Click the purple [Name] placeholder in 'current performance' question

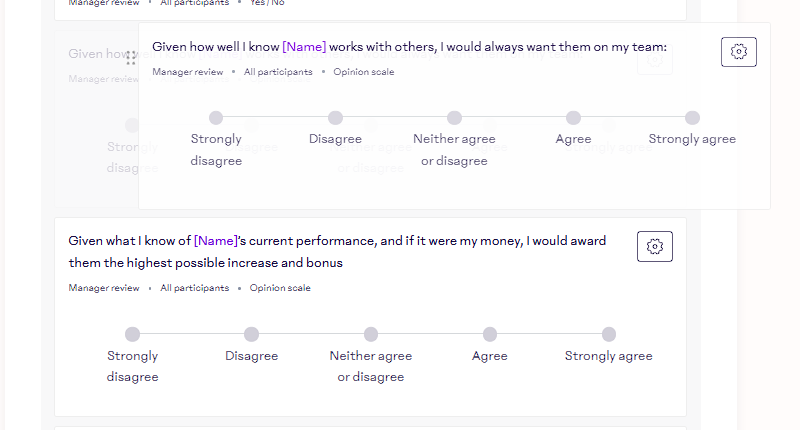pyautogui.click(x=215, y=240)
